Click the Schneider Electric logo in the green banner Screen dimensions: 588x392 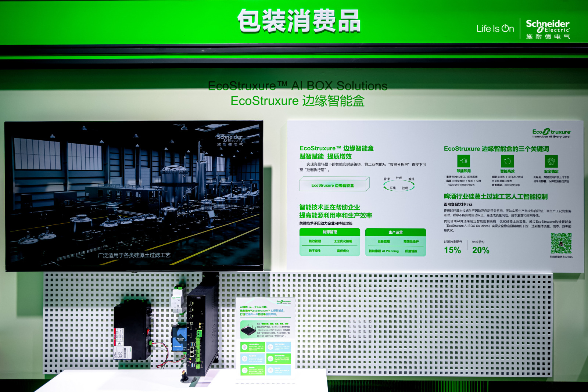click(x=548, y=29)
